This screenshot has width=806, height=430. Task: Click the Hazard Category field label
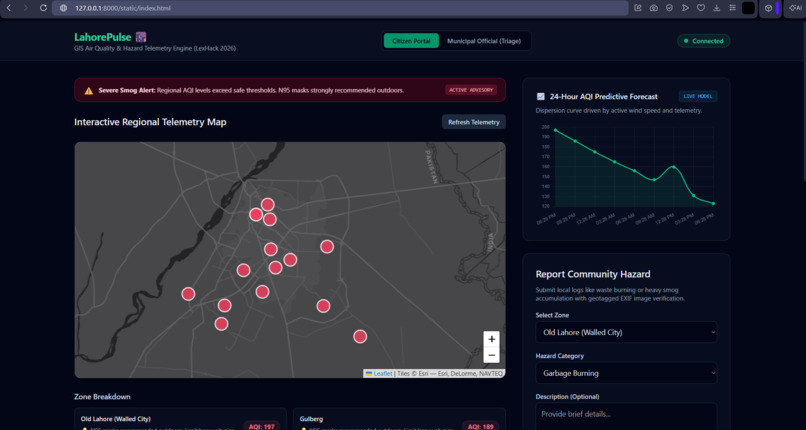[559, 356]
